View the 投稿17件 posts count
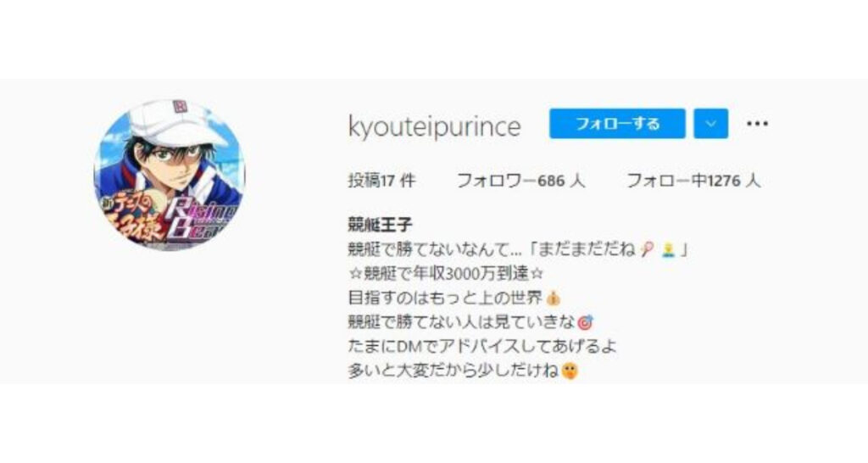Image resolution: width=868 pixels, height=463 pixels. point(381,181)
